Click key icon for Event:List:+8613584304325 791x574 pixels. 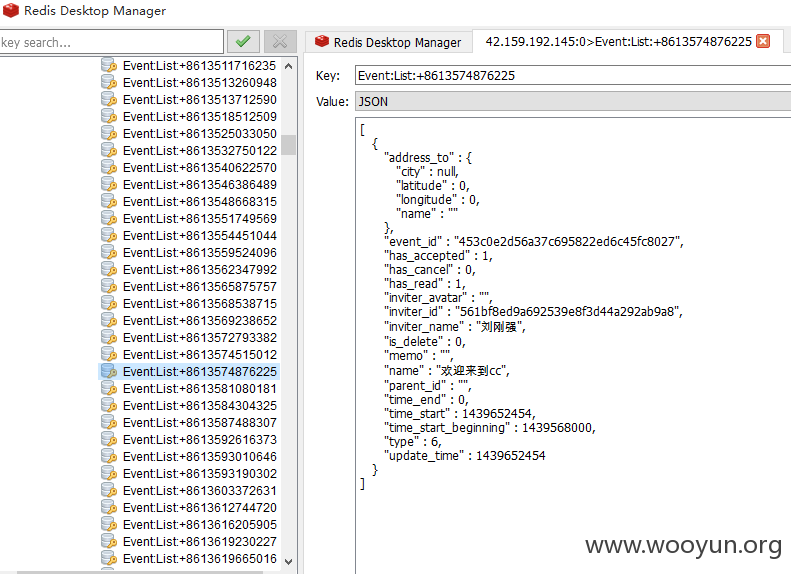109,406
